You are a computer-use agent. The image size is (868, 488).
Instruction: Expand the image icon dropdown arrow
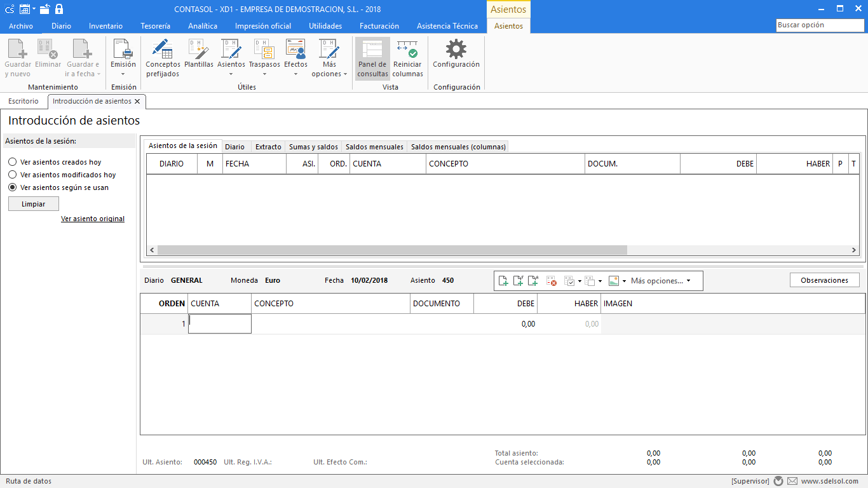point(624,281)
